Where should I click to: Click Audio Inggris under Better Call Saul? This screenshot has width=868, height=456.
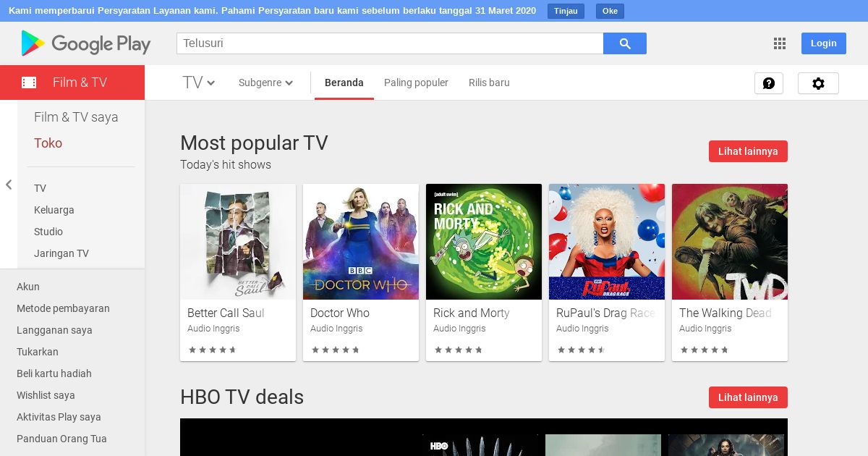click(x=213, y=329)
